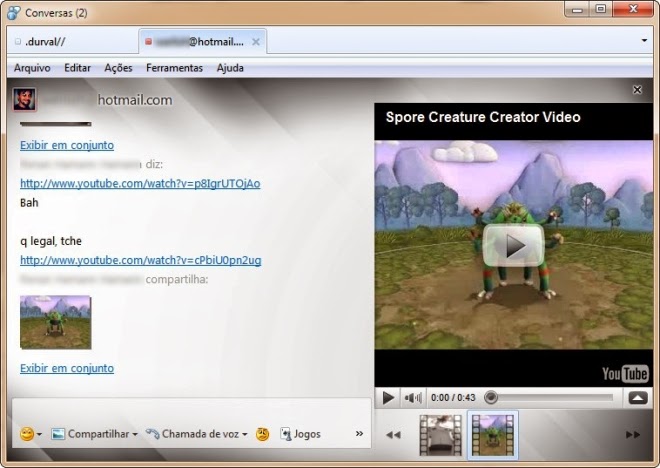Expand the Compartilhar dropdown arrow
This screenshot has width=660, height=468.
click(135, 434)
